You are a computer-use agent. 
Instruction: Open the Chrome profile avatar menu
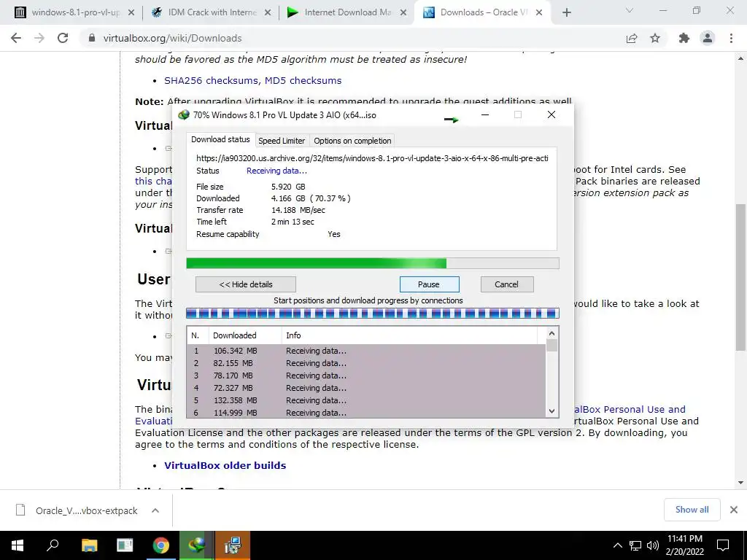708,38
